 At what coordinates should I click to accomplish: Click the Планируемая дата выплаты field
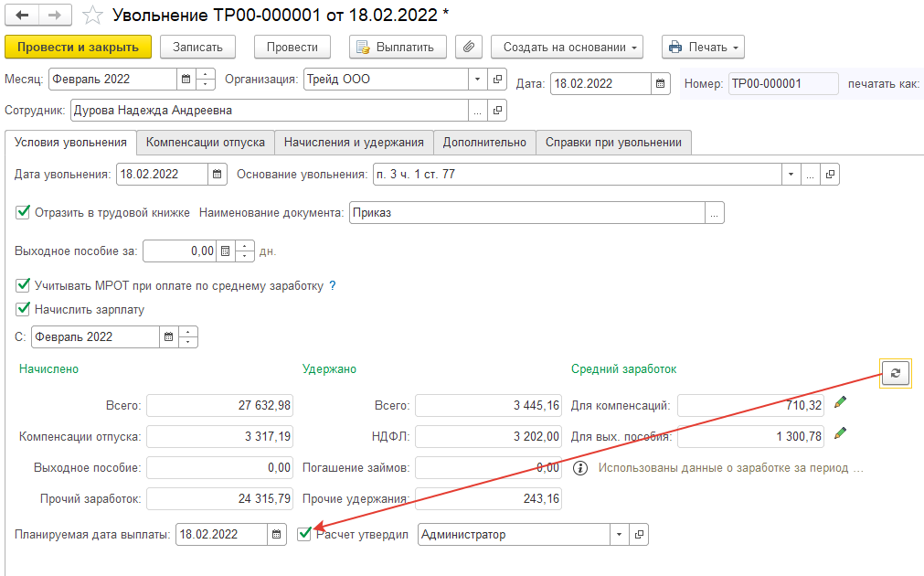(x=221, y=535)
